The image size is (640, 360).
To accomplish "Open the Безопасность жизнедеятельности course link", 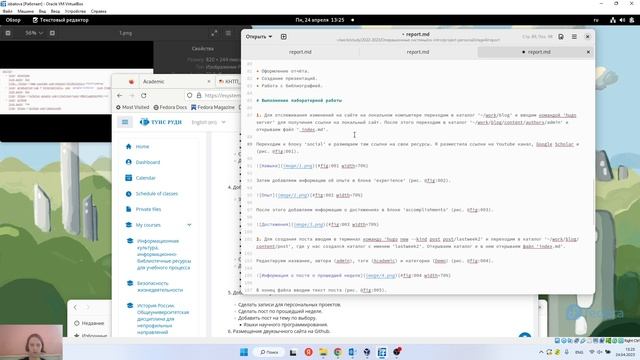I will coord(160,287).
